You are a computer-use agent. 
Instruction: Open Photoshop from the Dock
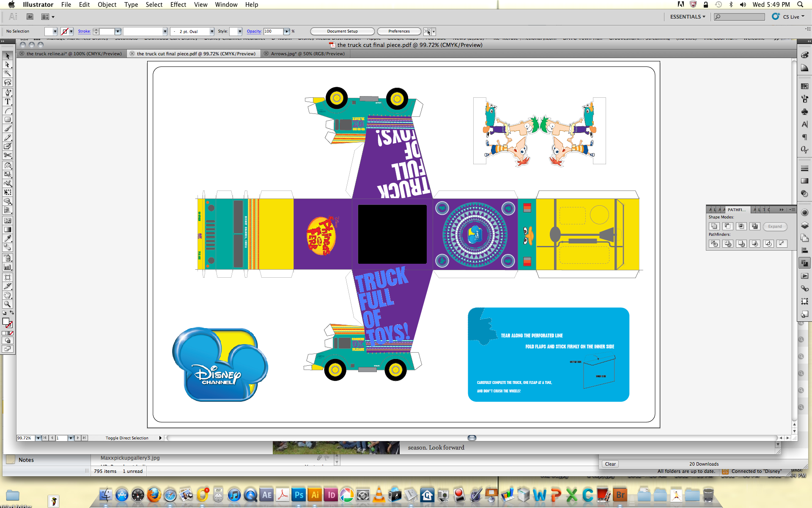299,495
